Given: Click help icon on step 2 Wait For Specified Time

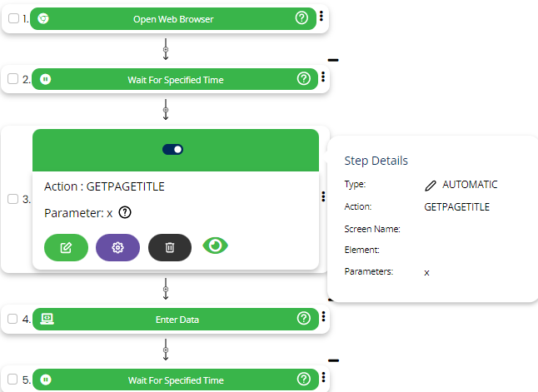Looking at the screenshot, I should pyautogui.click(x=304, y=79).
